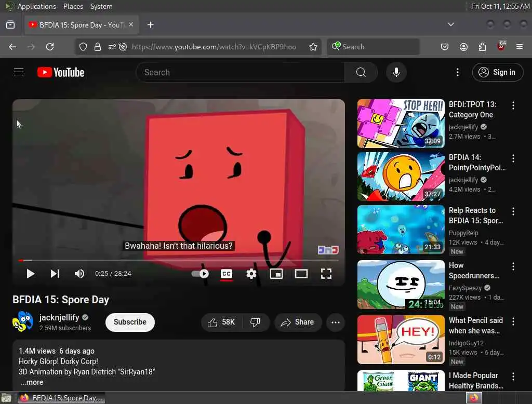Click the YouTube search magnifier button
532x404 pixels.
pos(361,72)
